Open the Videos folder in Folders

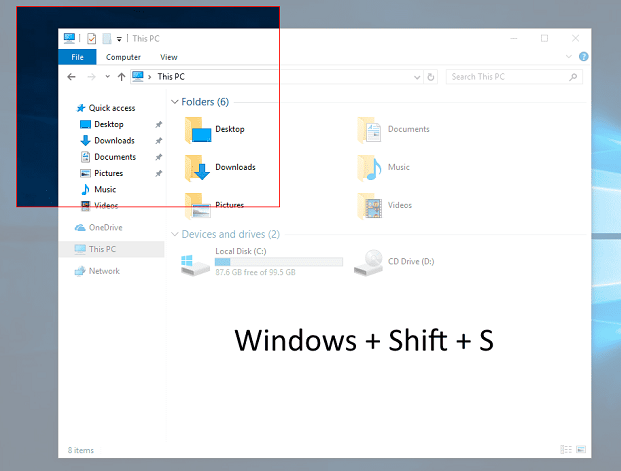[371, 206]
